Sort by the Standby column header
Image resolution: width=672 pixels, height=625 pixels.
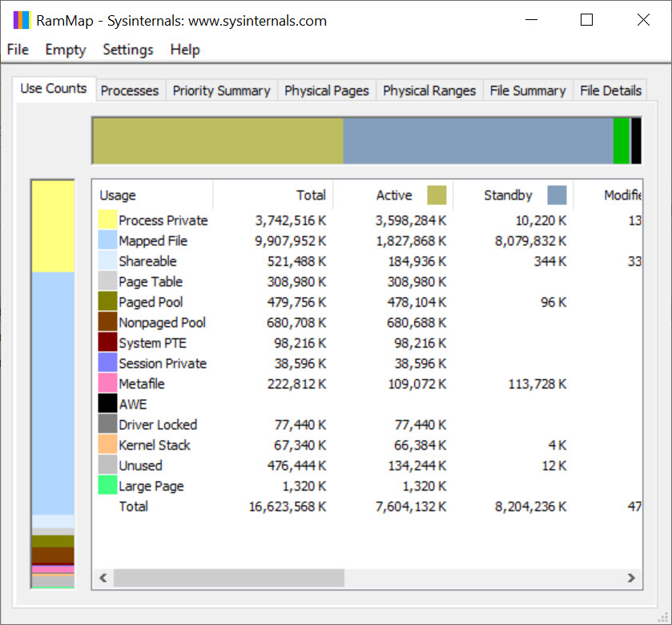(x=513, y=196)
